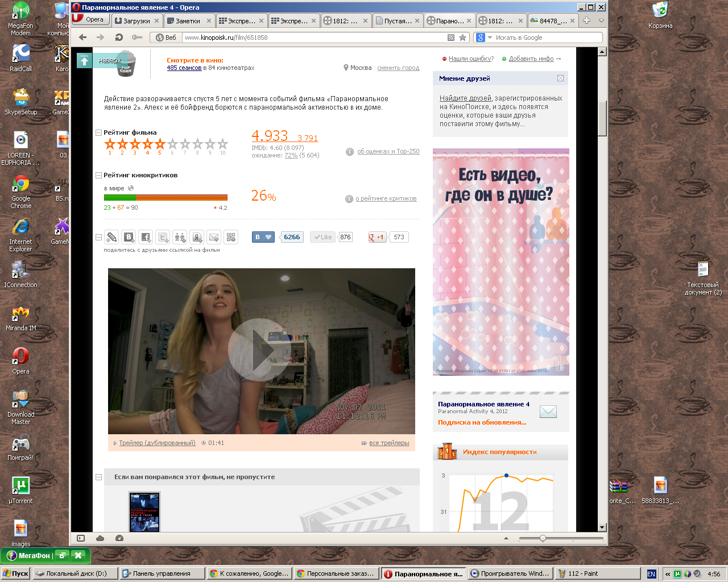Open the Пуск start button
728x582 pixels.
[x=15, y=573]
